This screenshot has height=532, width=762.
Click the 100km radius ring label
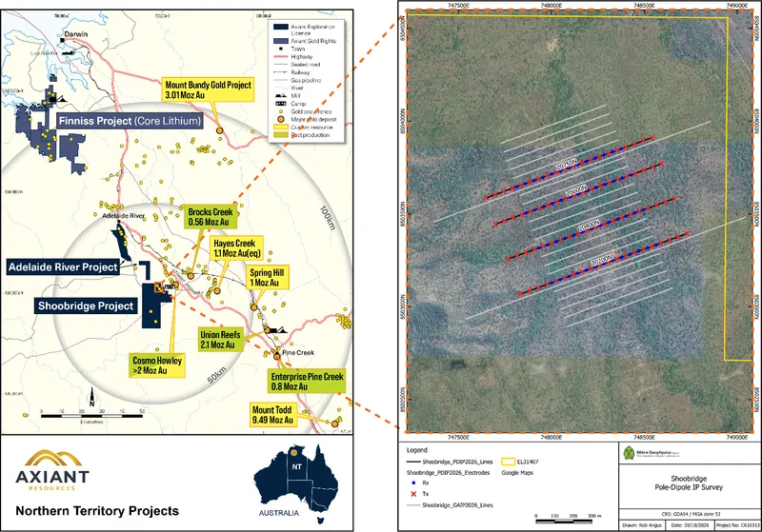[328, 217]
